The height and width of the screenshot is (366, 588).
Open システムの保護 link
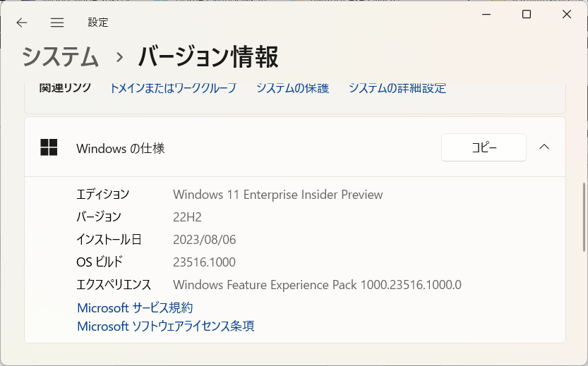point(292,88)
